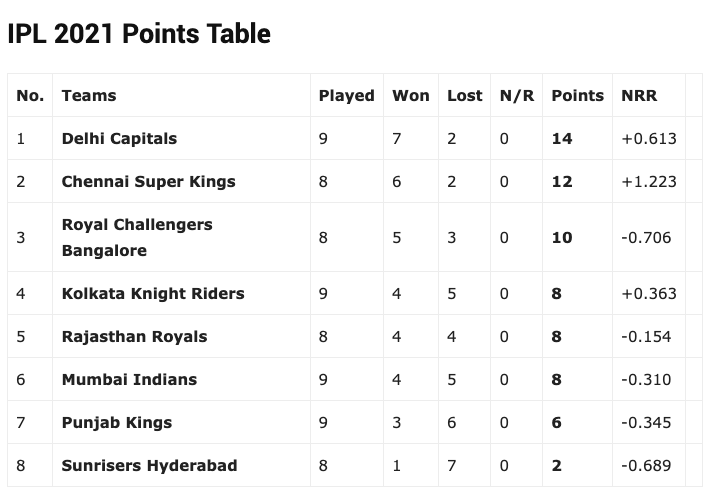Click the Kolkata Knight Riders team name
The image size is (711, 492).
pyautogui.click(x=153, y=293)
